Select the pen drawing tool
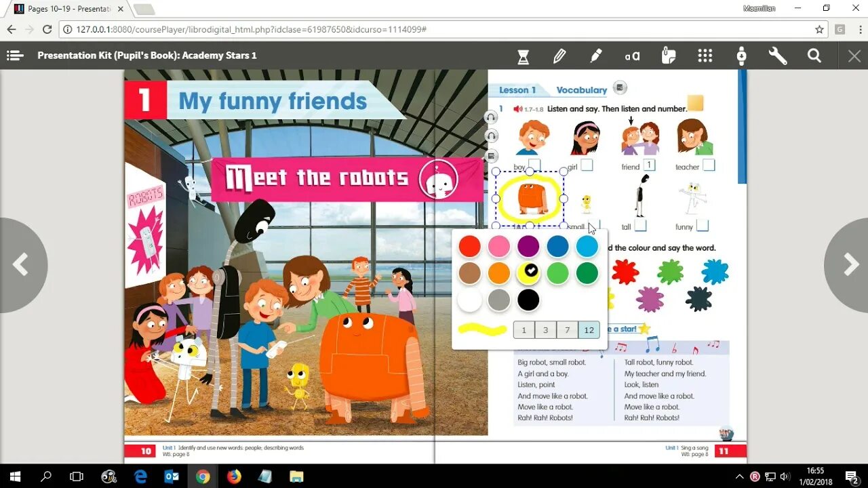Viewport: 868px width, 488px height. (559, 56)
